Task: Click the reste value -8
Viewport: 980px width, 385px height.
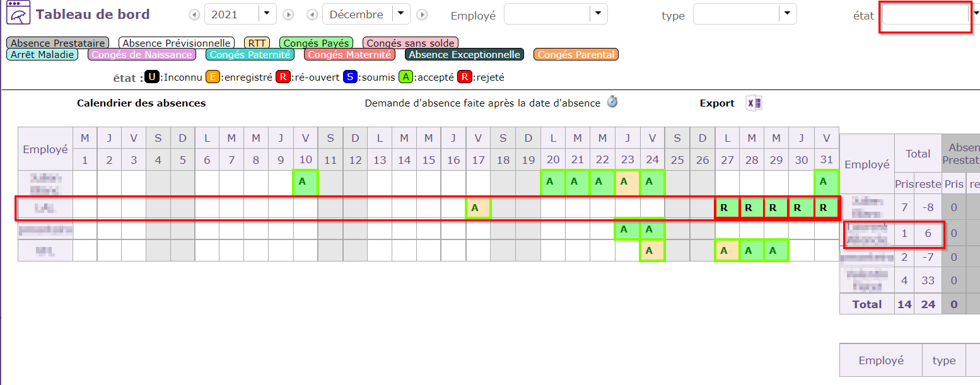Action: (928, 207)
